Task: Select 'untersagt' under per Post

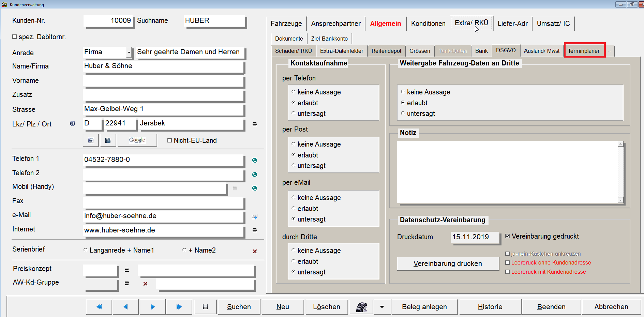Action: [x=293, y=166]
